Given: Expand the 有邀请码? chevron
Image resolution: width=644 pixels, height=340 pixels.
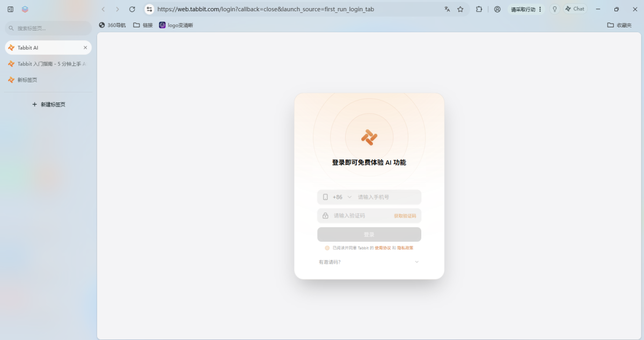Looking at the screenshot, I should [416, 262].
